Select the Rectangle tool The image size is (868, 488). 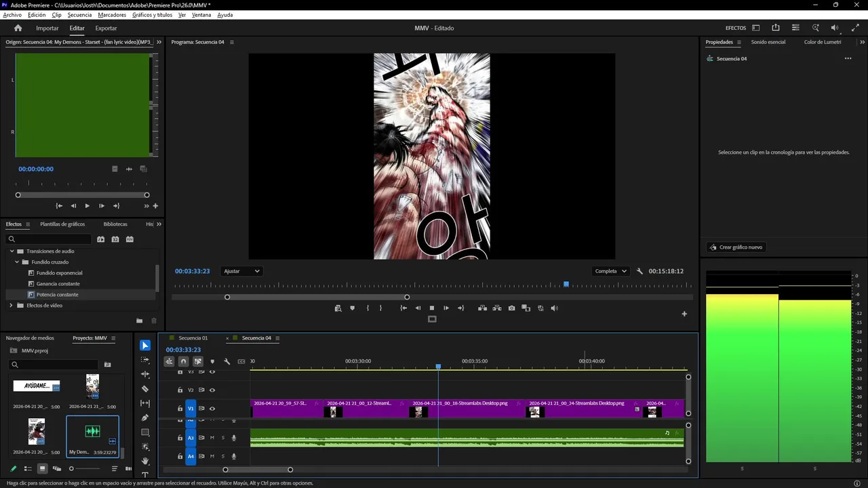click(x=145, y=432)
